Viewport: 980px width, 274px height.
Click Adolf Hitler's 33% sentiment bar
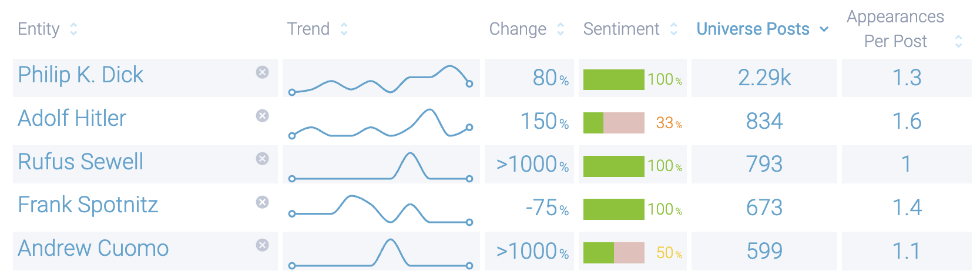(614, 123)
